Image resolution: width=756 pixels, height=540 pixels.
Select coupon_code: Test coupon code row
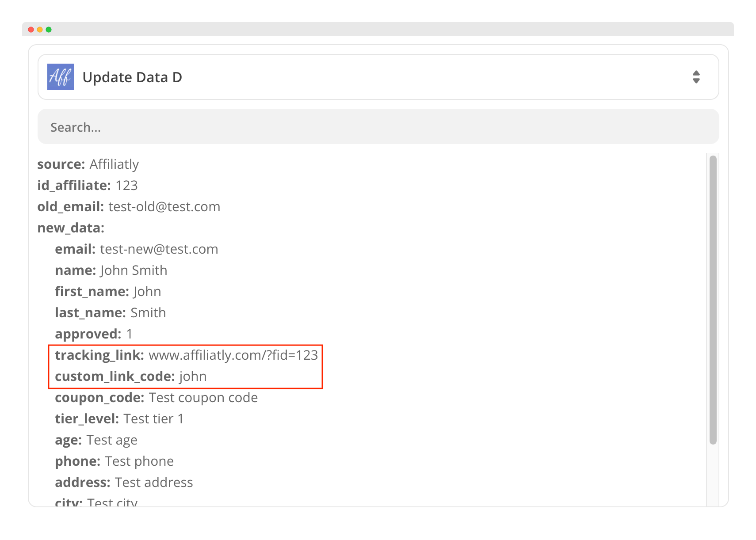point(157,398)
